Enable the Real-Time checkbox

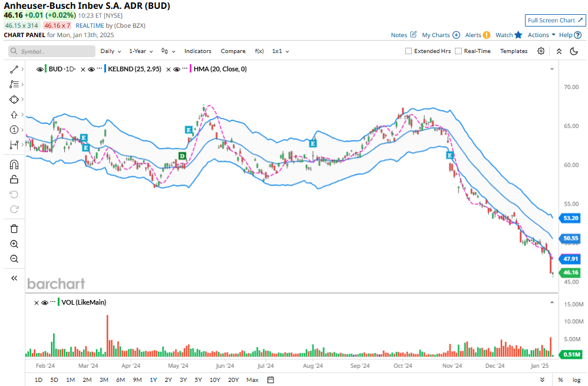(458, 51)
